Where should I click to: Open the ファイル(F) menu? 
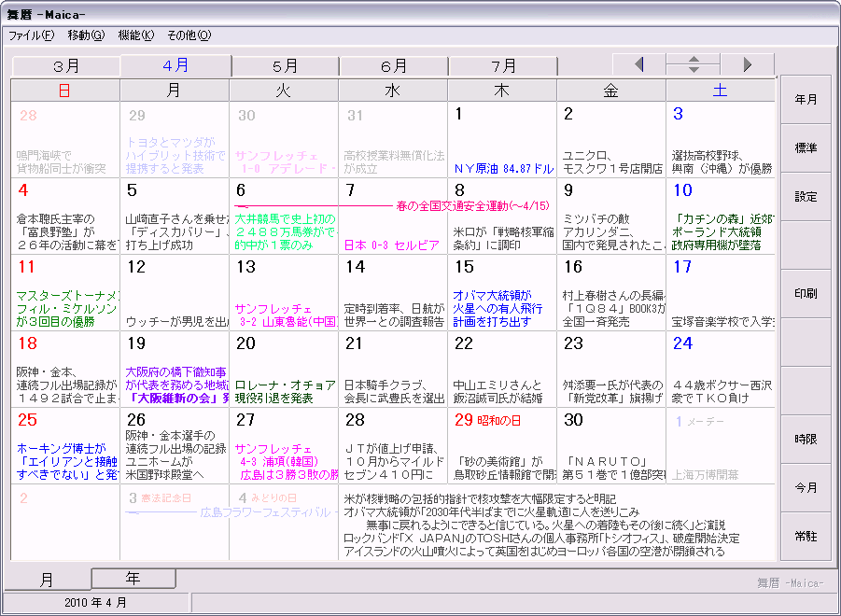point(31,35)
